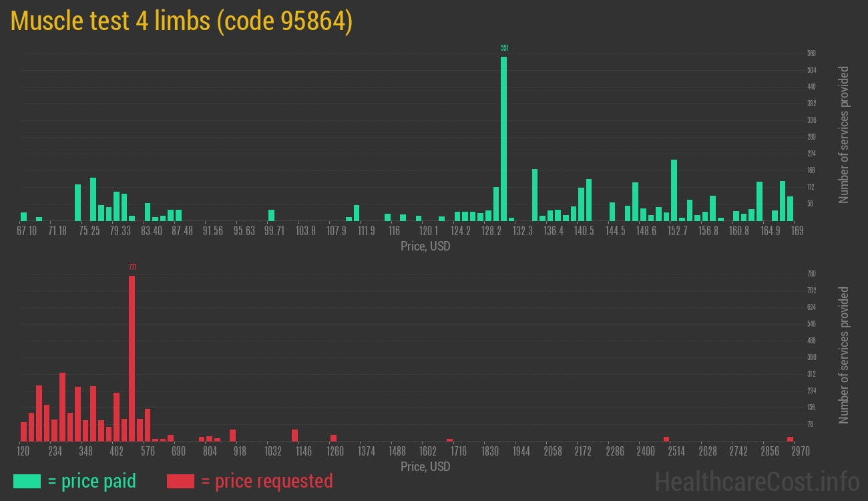Click the 560 tick on the upper y-axis
Image resolution: width=868 pixels, height=501 pixels.
811,53
